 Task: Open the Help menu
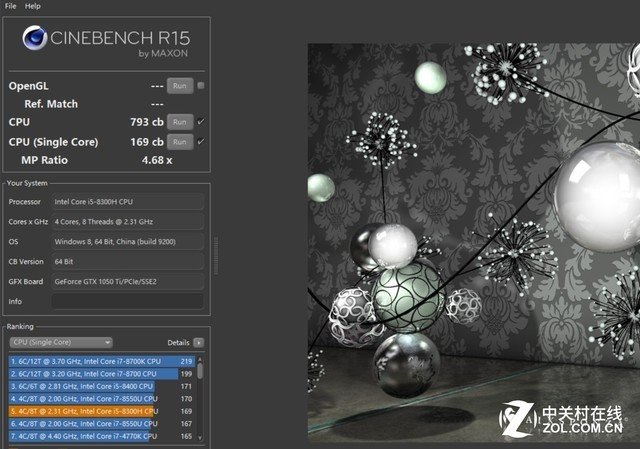click(33, 6)
